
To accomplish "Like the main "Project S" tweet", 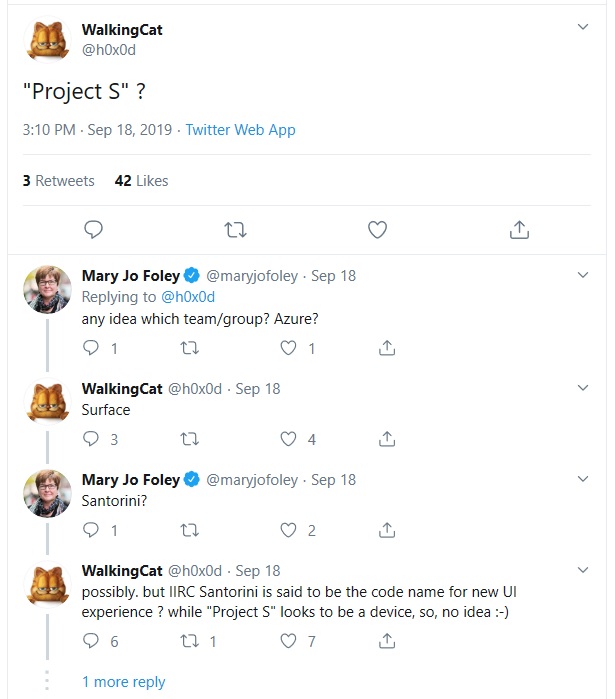I will [x=377, y=230].
